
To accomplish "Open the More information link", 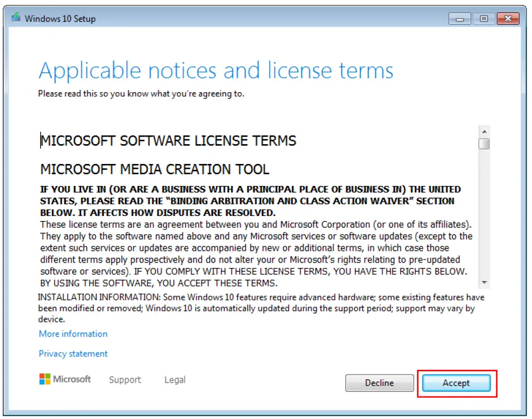I will (x=72, y=333).
